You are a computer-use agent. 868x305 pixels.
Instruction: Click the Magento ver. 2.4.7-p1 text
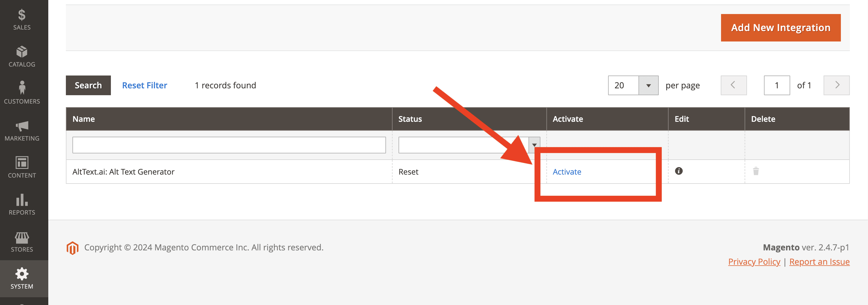(806, 247)
